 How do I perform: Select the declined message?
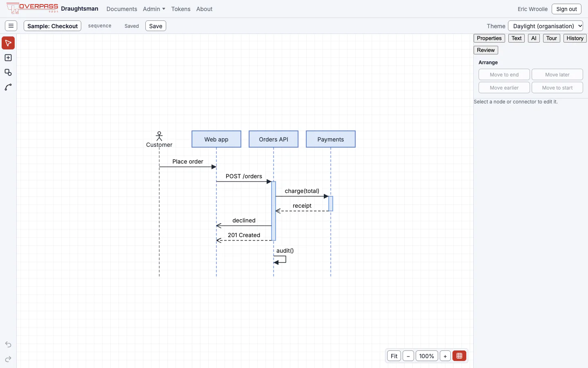[x=244, y=220]
